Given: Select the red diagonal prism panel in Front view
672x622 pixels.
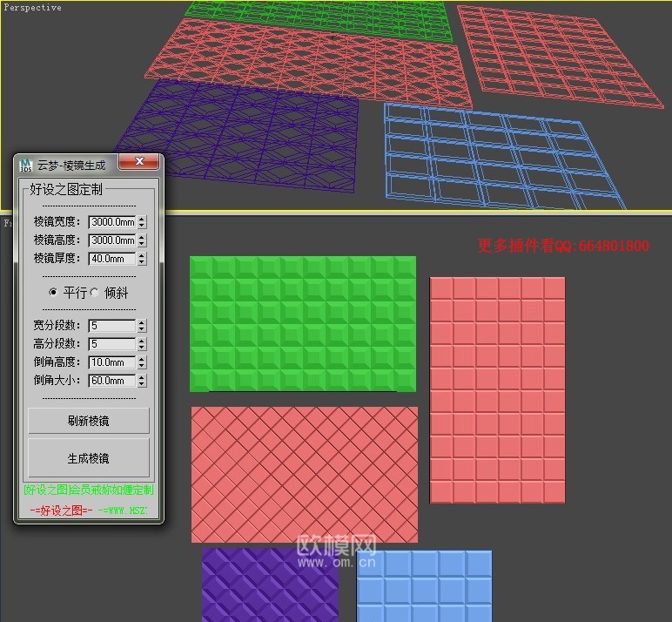Looking at the screenshot, I should (x=305, y=475).
